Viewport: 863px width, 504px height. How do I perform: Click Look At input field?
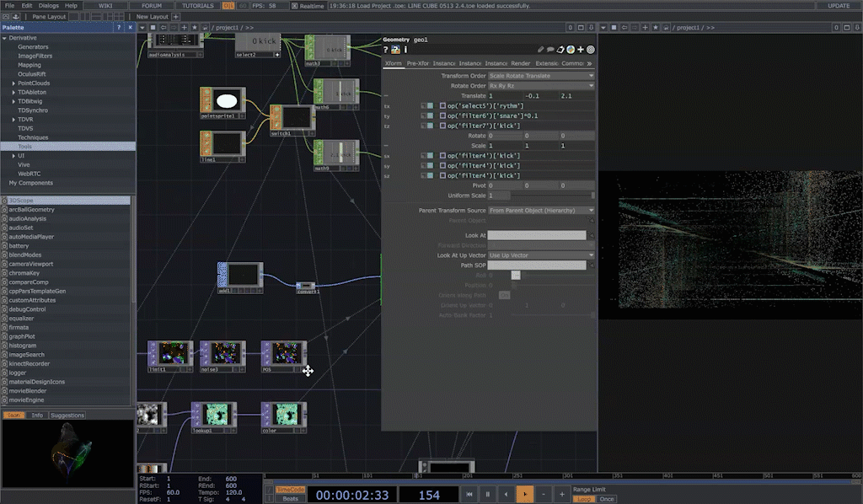click(537, 235)
